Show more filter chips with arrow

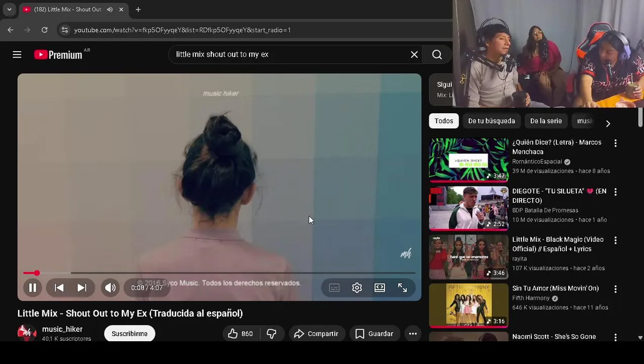608,123
